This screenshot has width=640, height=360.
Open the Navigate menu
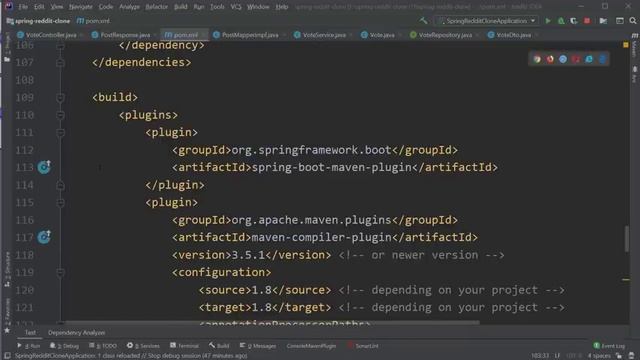(x=81, y=7)
